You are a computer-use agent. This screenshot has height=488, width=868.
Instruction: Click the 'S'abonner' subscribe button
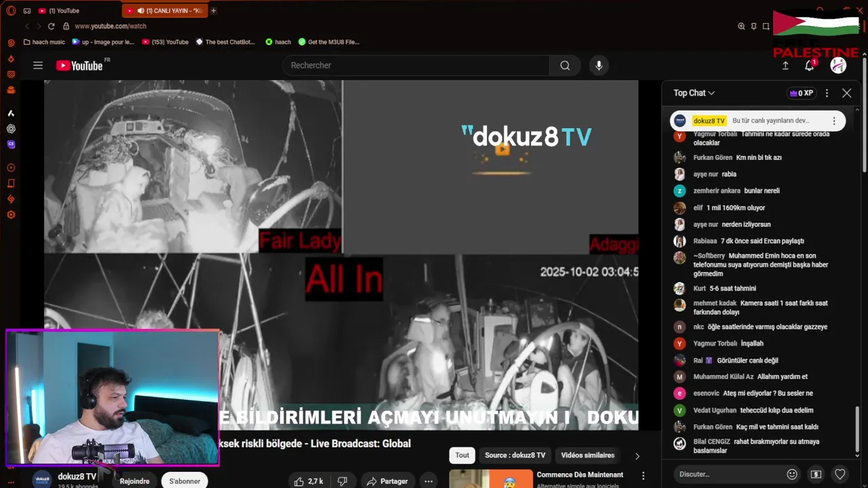coord(184,481)
